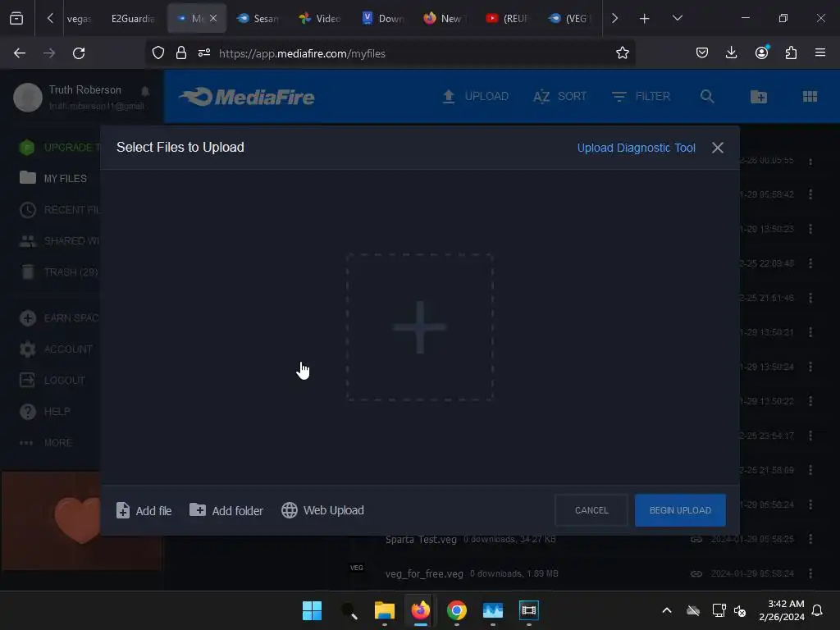
Task: Click the site security padlock icon
Action: tap(181, 53)
